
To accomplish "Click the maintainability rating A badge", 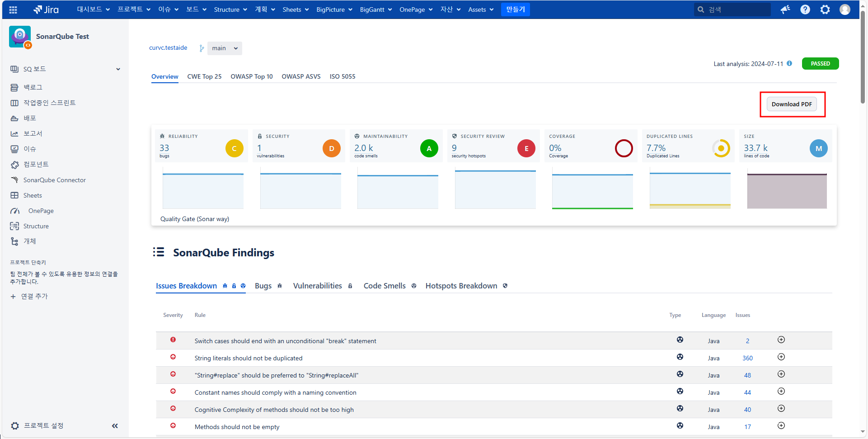I will (429, 148).
